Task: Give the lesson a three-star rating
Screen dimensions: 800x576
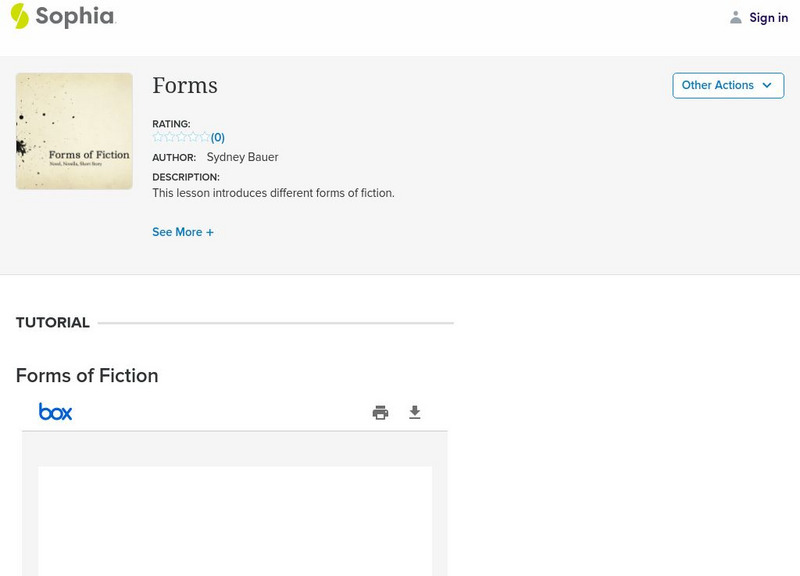Action: click(181, 137)
